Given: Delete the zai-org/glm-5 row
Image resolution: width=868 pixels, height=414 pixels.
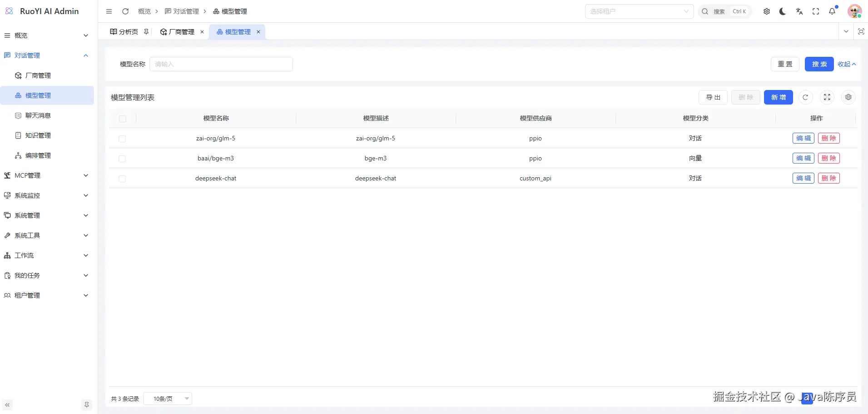Looking at the screenshot, I should (x=829, y=138).
